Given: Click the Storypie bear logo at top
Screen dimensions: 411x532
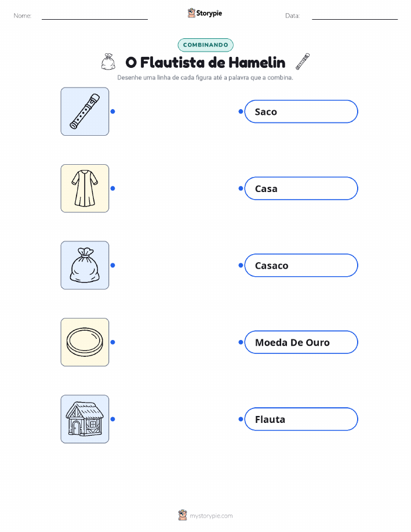Looking at the screenshot, I should (x=192, y=13).
